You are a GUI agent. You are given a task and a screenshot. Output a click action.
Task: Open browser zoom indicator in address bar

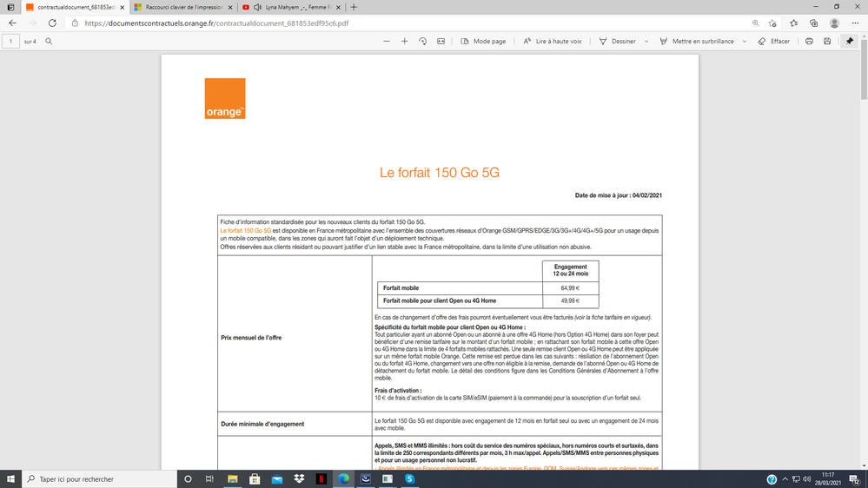coord(756,23)
